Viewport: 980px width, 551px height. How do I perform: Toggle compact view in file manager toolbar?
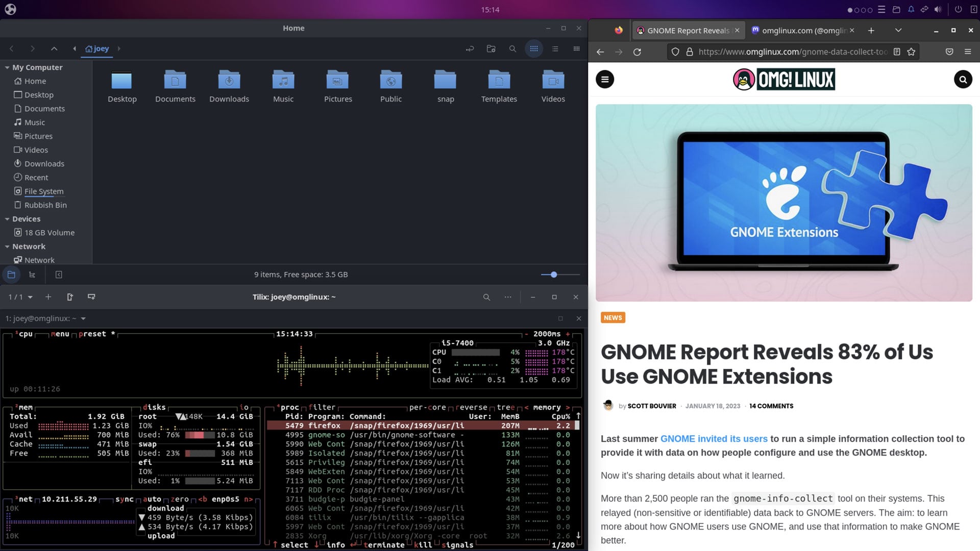tap(576, 48)
